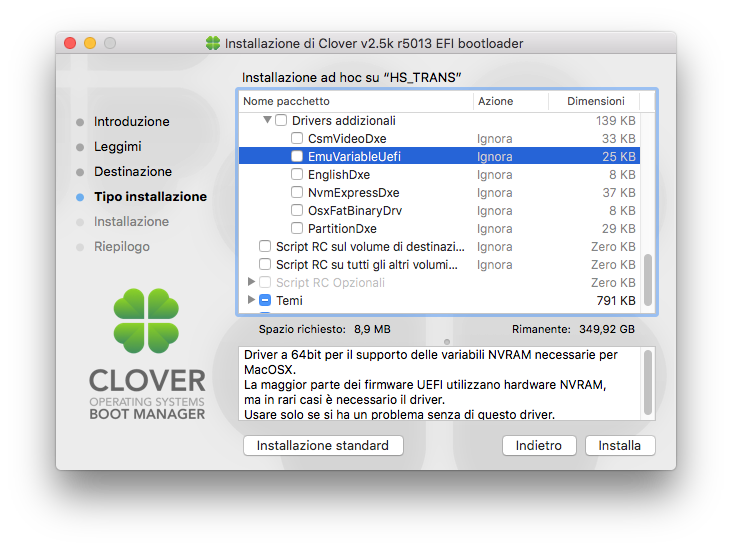The width and height of the screenshot is (732, 550).
Task: Click the Installa button
Action: coord(619,445)
